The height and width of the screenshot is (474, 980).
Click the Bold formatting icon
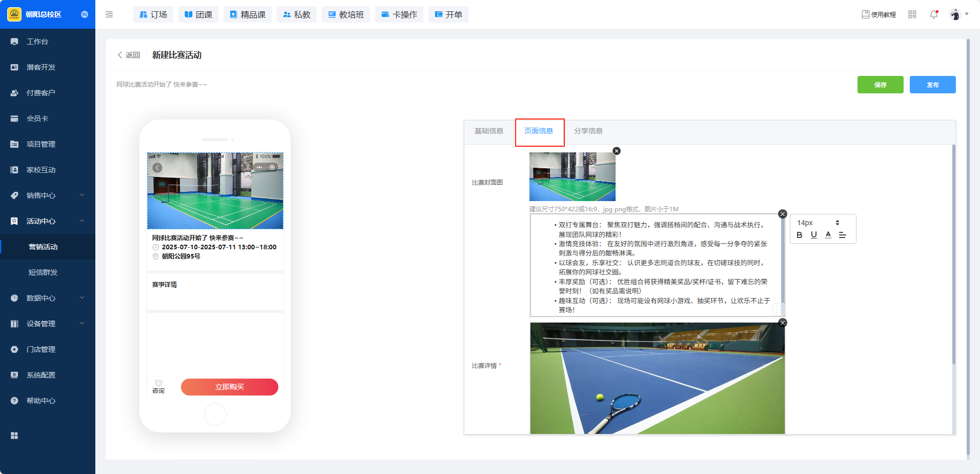pos(799,235)
